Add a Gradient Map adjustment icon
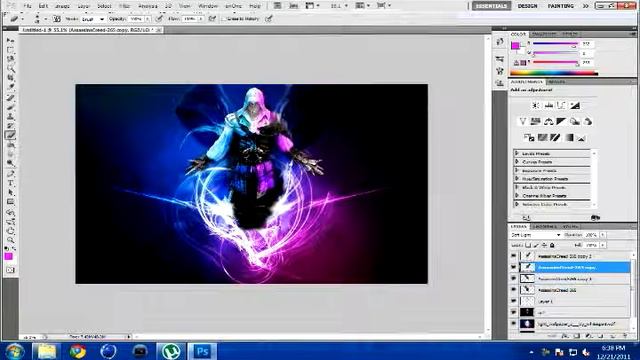The width and height of the screenshot is (640, 360). pyautogui.click(x=569, y=138)
